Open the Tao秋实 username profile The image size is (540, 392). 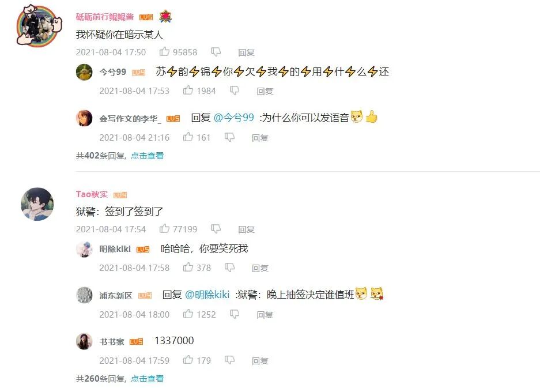[92, 194]
